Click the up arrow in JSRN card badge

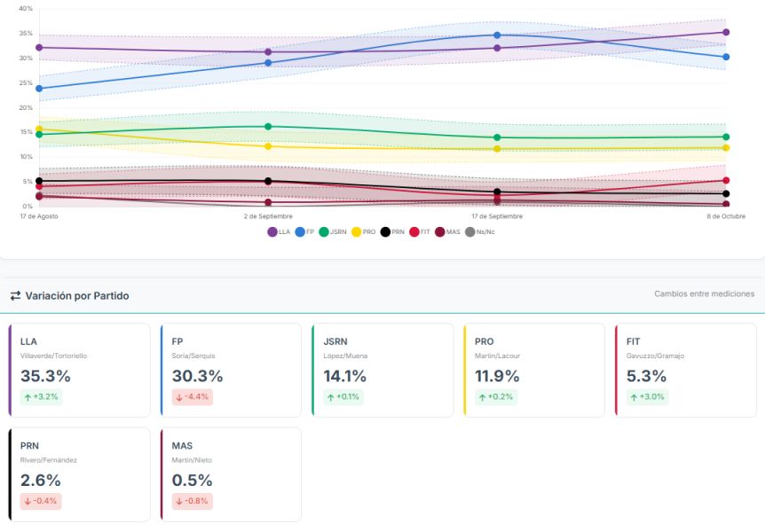tap(330, 397)
